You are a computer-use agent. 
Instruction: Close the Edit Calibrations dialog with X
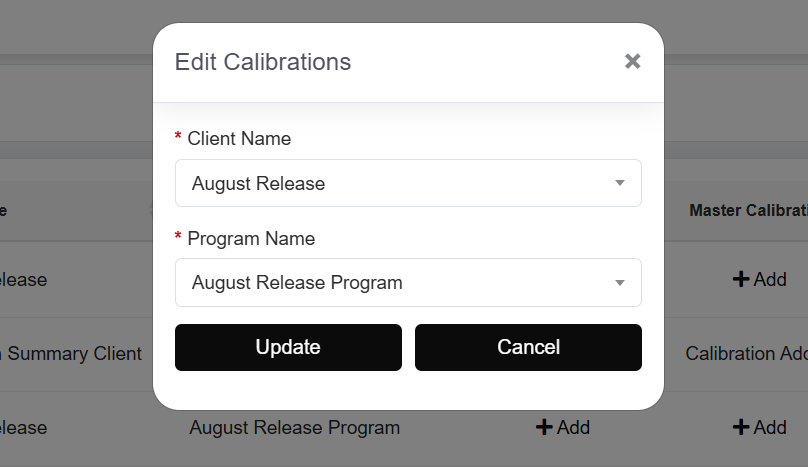[632, 62]
